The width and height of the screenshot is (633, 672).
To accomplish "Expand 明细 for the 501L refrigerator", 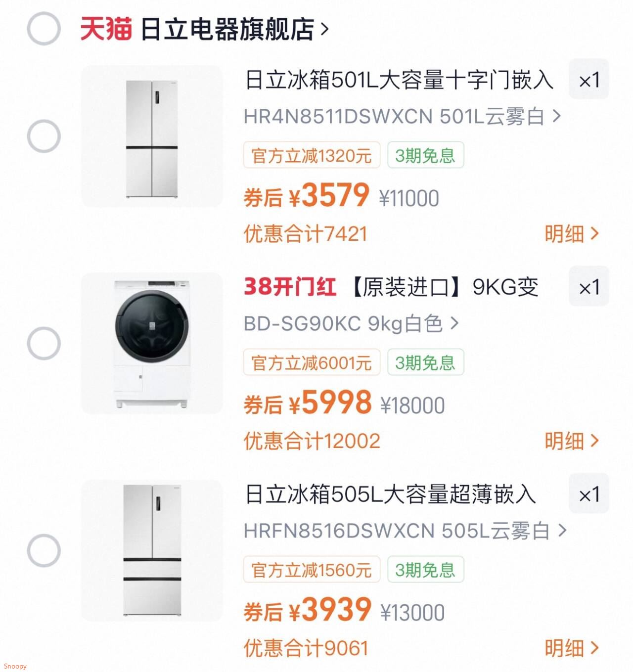I will (x=571, y=234).
